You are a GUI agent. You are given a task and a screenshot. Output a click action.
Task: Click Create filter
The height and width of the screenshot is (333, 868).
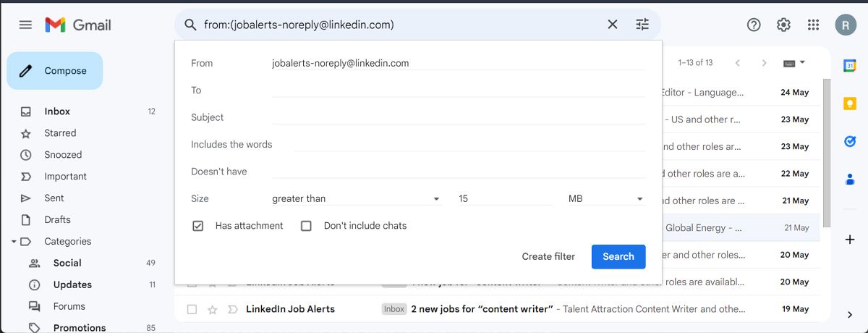[548, 256]
